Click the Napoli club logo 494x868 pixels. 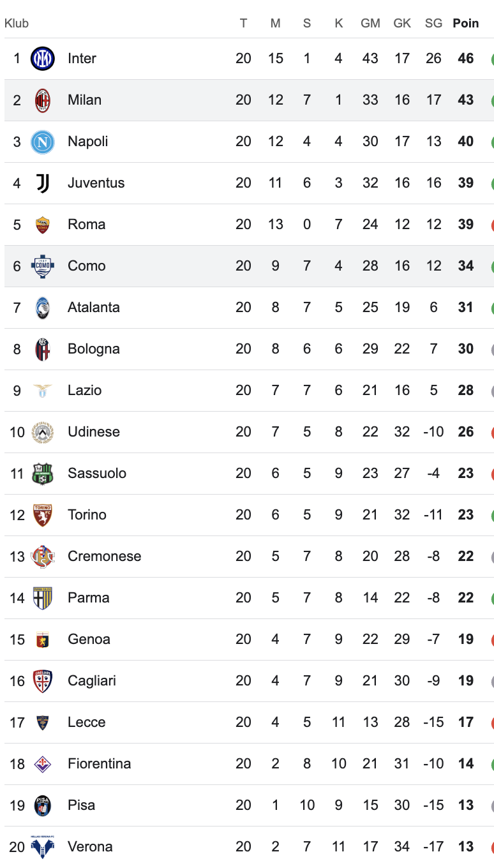tap(43, 142)
